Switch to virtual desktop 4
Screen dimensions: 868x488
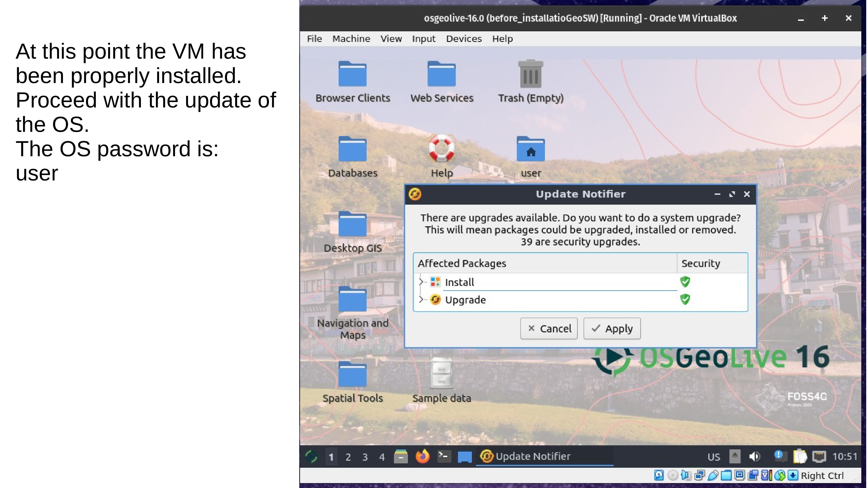tap(382, 457)
